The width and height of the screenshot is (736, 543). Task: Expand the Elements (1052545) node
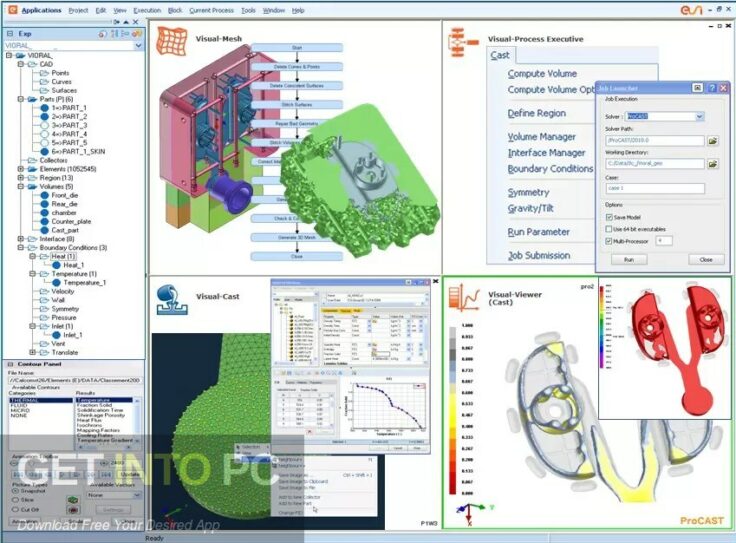pyautogui.click(x=21, y=169)
